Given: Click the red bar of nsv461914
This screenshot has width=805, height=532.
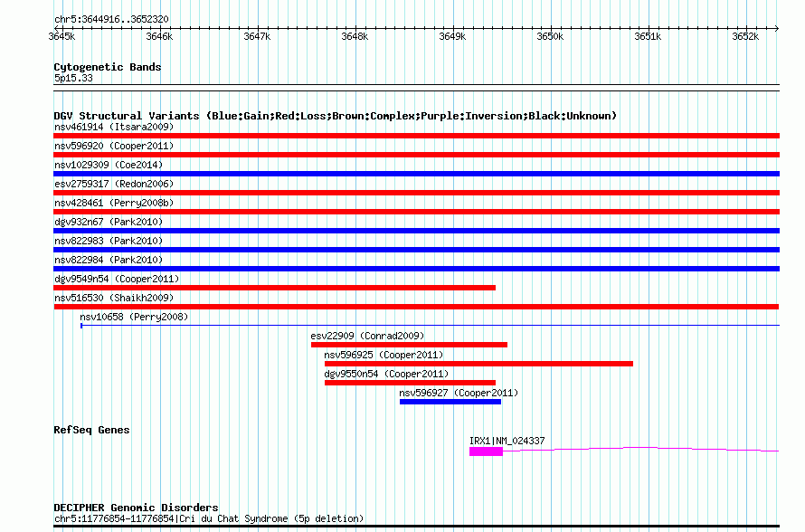Looking at the screenshot, I should (416, 136).
